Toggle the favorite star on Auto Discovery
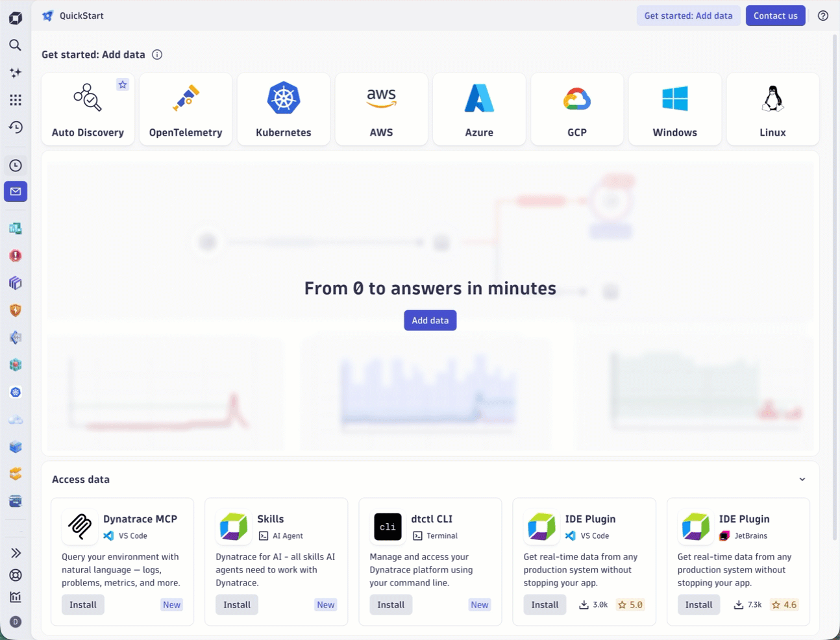The height and width of the screenshot is (640, 840). click(123, 84)
